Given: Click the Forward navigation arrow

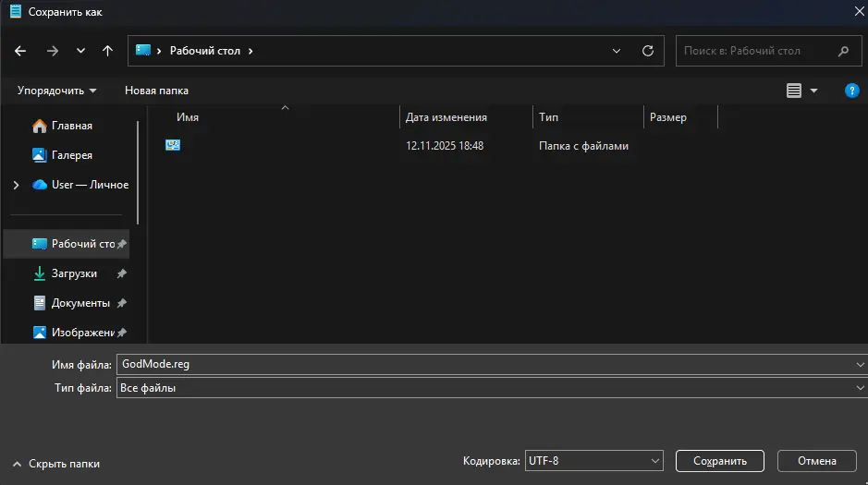Looking at the screenshot, I should [52, 51].
